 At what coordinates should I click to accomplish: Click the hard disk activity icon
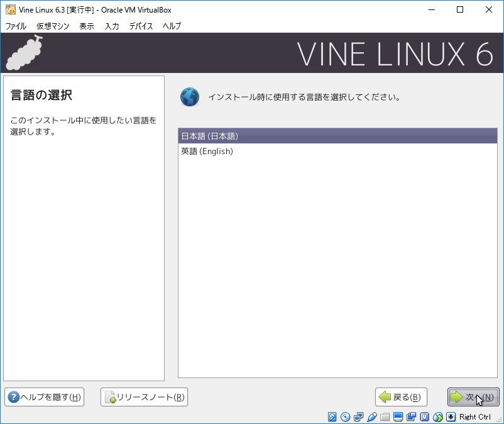pyautogui.click(x=332, y=416)
